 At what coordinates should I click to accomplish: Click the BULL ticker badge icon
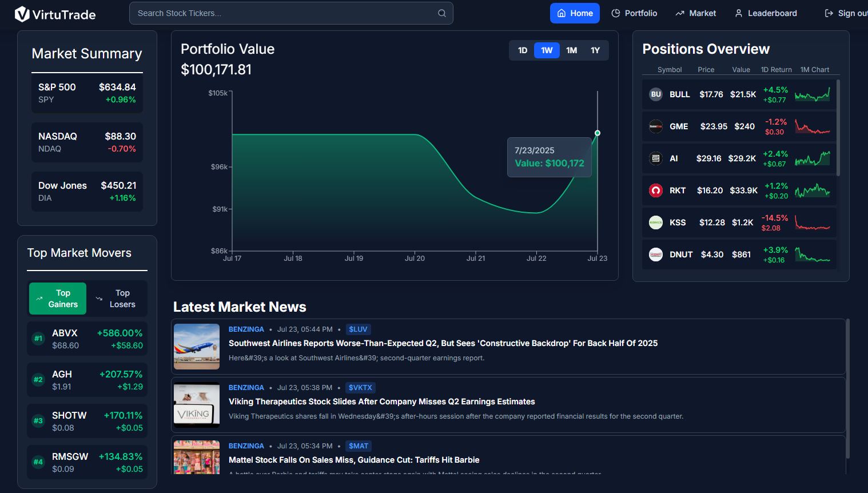click(x=656, y=94)
